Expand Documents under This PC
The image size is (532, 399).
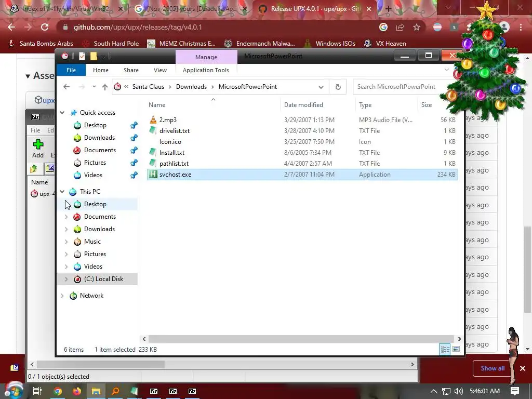tap(66, 217)
